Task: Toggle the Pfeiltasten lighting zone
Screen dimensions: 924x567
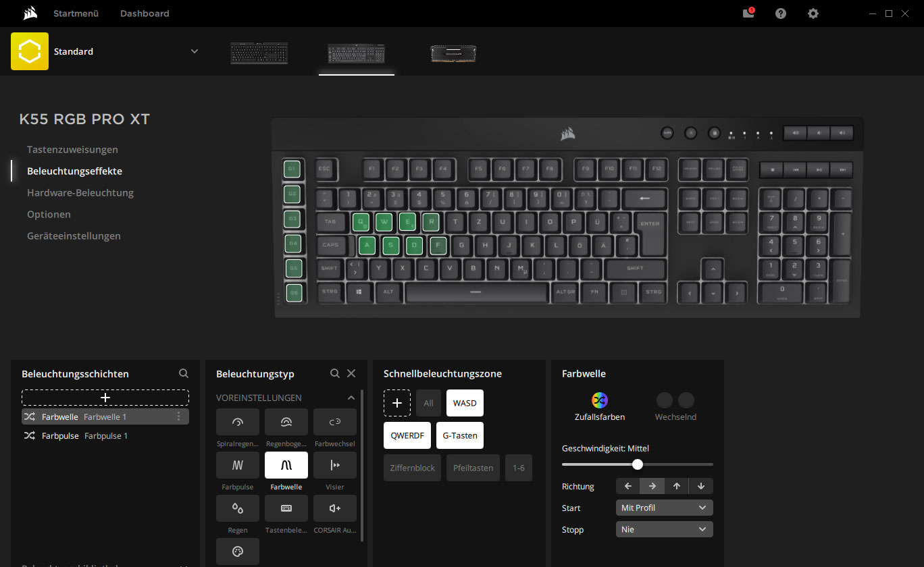Action: pyautogui.click(x=473, y=468)
